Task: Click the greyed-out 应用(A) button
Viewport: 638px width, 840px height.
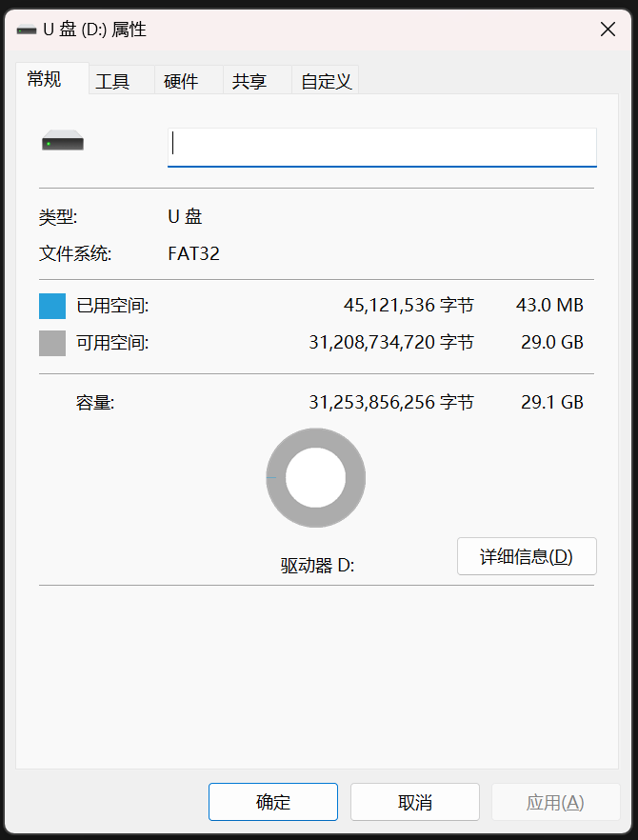Action: tap(555, 802)
